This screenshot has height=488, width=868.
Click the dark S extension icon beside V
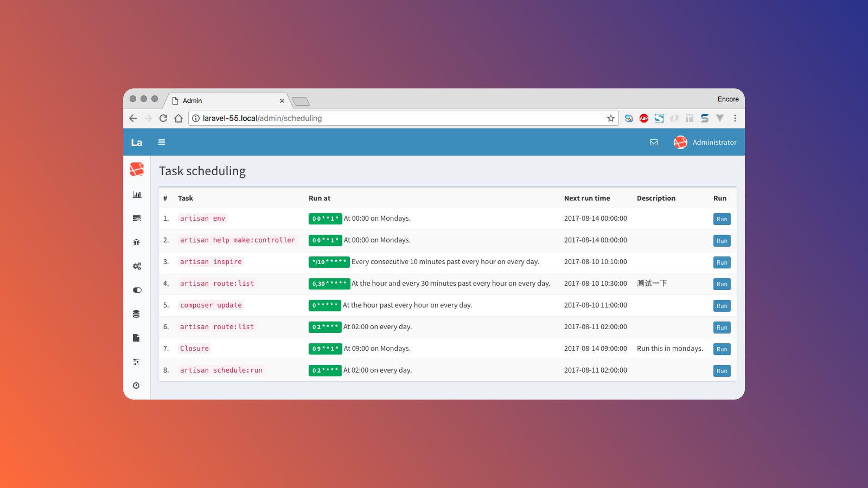(705, 118)
